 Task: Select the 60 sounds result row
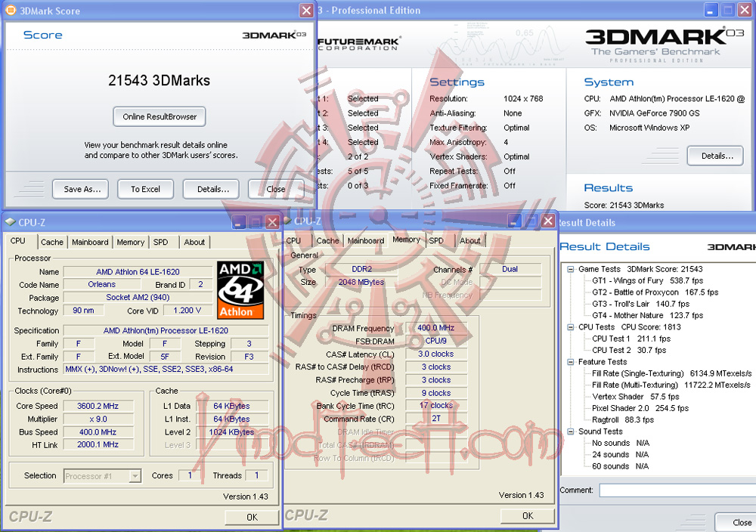[x=621, y=466]
